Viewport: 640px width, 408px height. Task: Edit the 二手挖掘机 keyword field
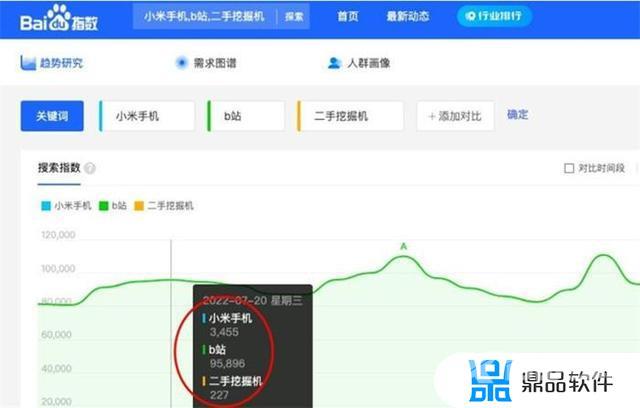(350, 116)
